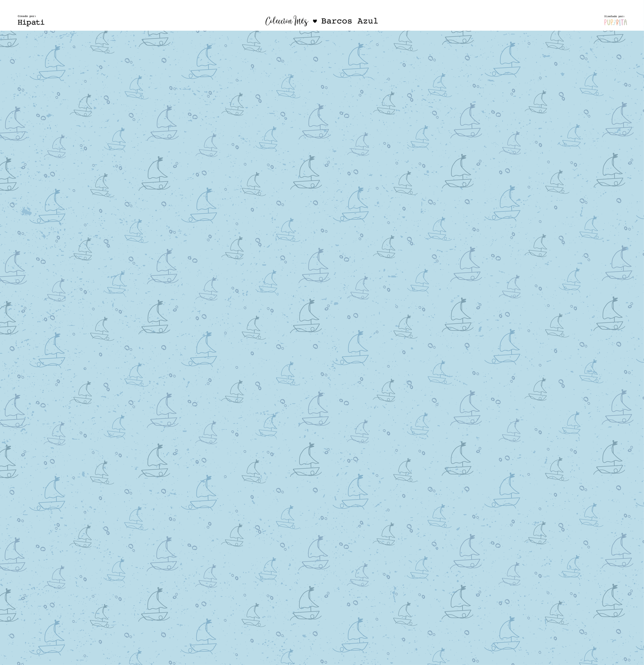
Task: Click the word 'Barcos' in the title
Action: click(x=336, y=21)
